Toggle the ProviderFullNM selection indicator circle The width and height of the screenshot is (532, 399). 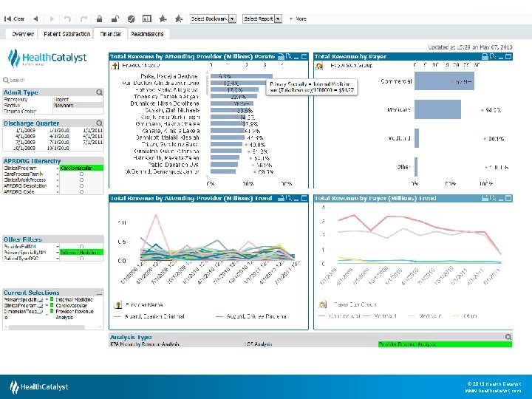coord(81,247)
